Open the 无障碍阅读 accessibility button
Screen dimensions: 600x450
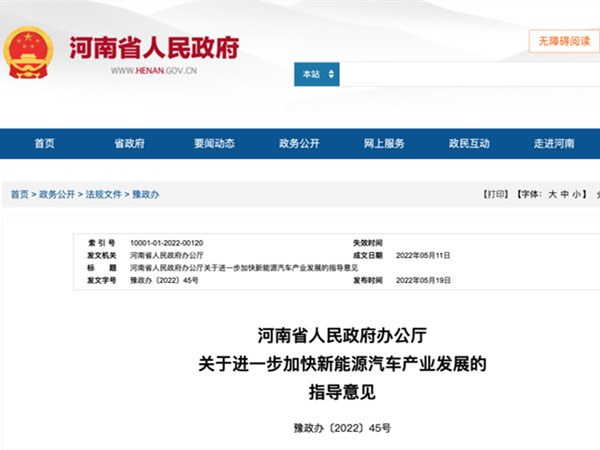(563, 41)
